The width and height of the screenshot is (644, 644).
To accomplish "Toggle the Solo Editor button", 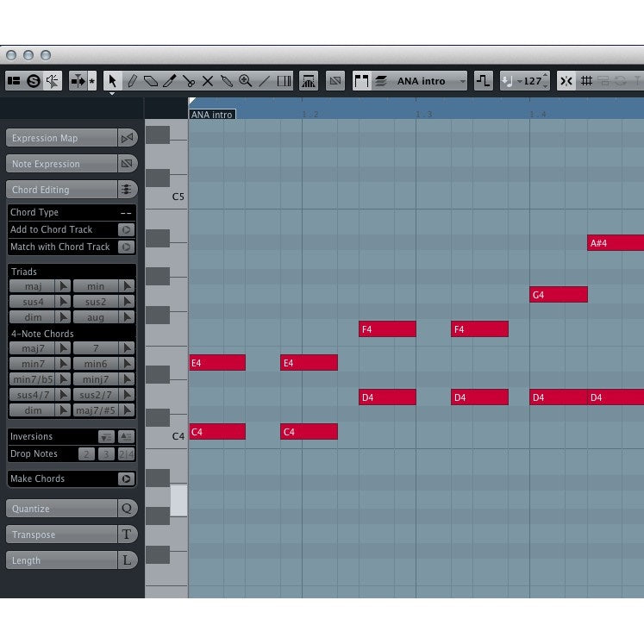I will click(x=34, y=81).
